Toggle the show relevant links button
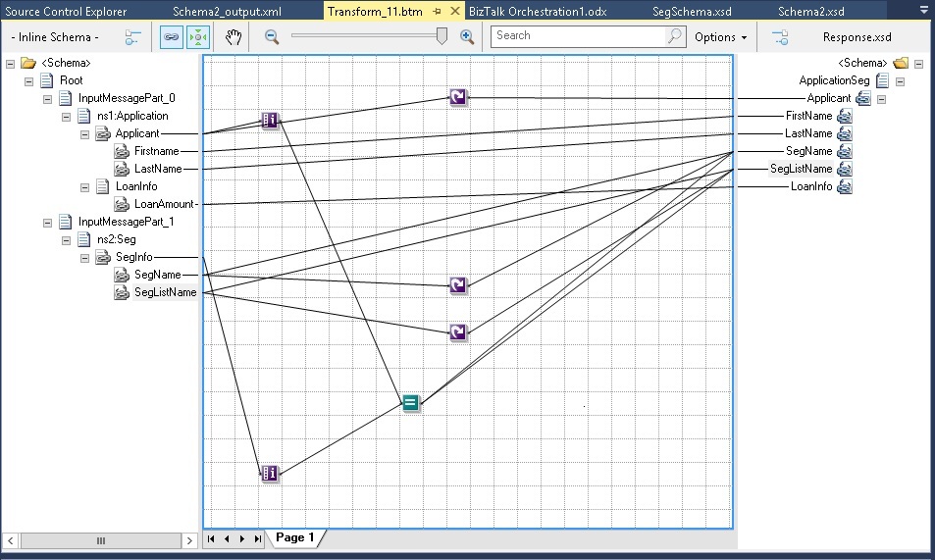 pos(171,37)
